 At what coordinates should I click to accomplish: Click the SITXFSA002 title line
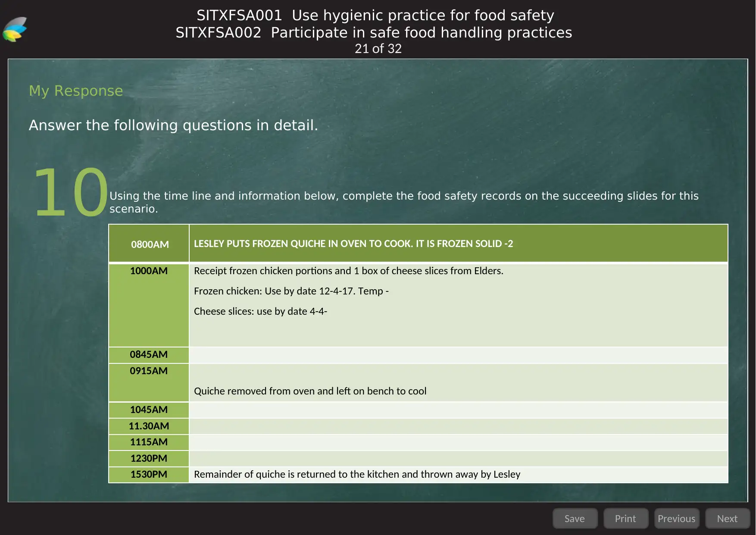pyautogui.click(x=374, y=33)
